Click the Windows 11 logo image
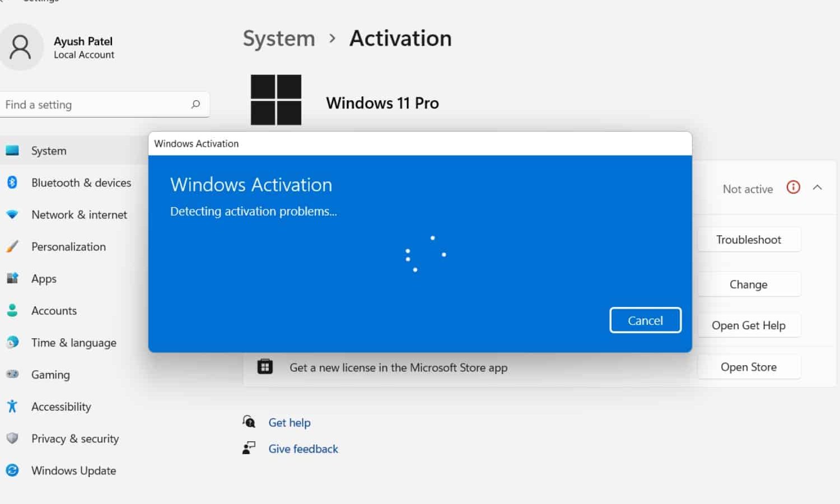This screenshot has width=840, height=504. tap(276, 100)
